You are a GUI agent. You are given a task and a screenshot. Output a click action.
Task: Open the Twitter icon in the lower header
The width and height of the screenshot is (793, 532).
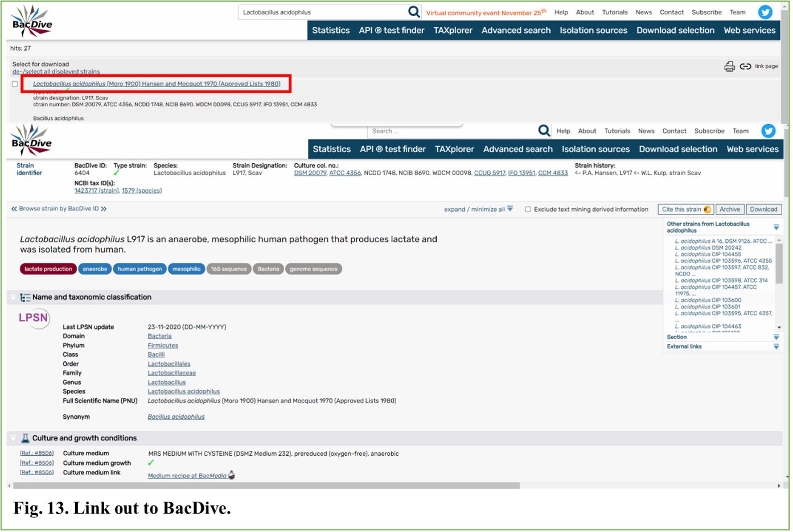tap(768, 131)
